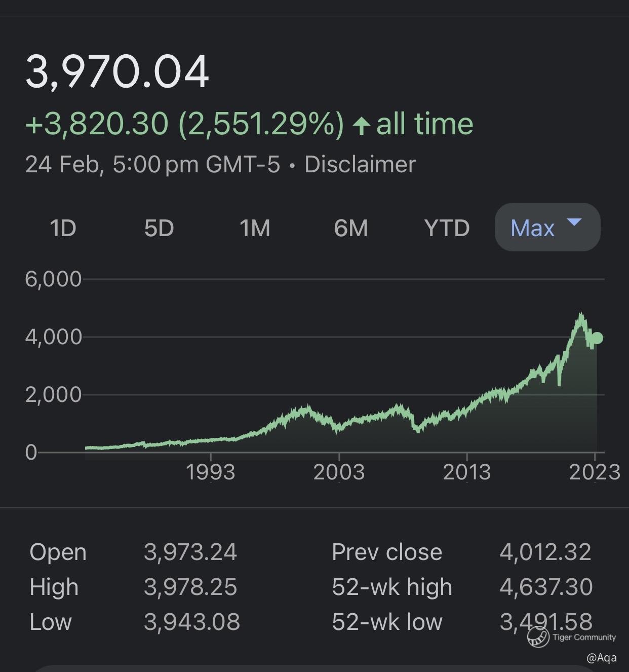
Task: Click the green up arrow icon
Action: pos(361,125)
